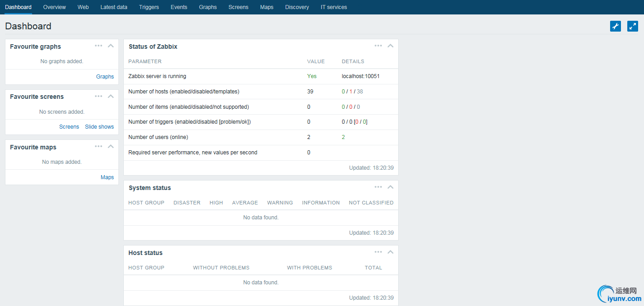Click the Dashboard page heading
This screenshot has height=306, width=644.
coord(28,26)
